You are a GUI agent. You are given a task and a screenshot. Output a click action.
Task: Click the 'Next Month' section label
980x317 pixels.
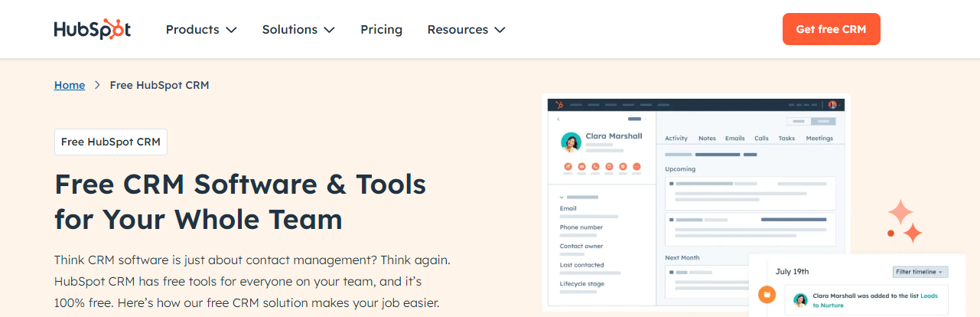(682, 258)
